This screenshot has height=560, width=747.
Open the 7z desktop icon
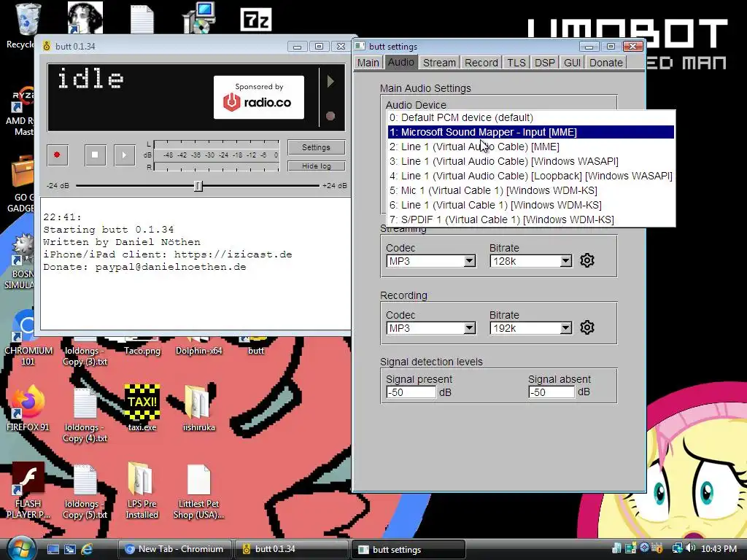[256, 19]
